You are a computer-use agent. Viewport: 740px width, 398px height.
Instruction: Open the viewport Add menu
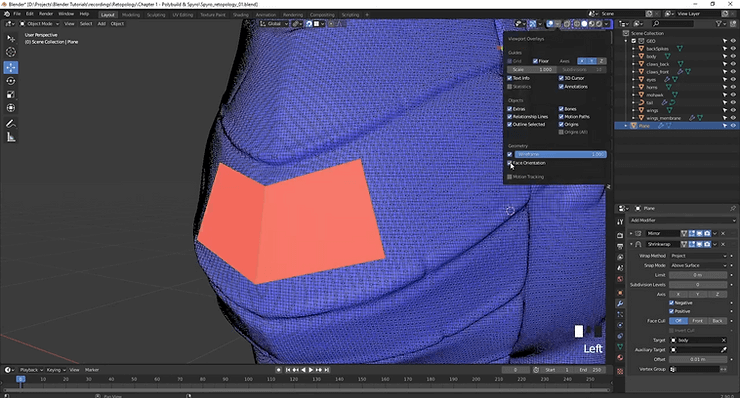pyautogui.click(x=101, y=24)
